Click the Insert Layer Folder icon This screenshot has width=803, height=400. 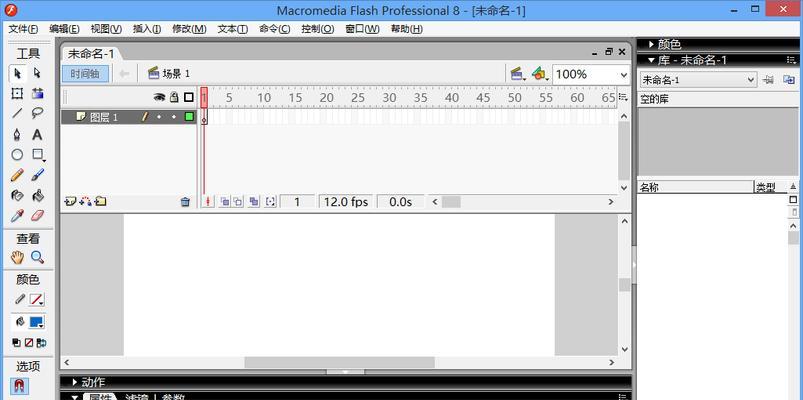tap(101, 202)
